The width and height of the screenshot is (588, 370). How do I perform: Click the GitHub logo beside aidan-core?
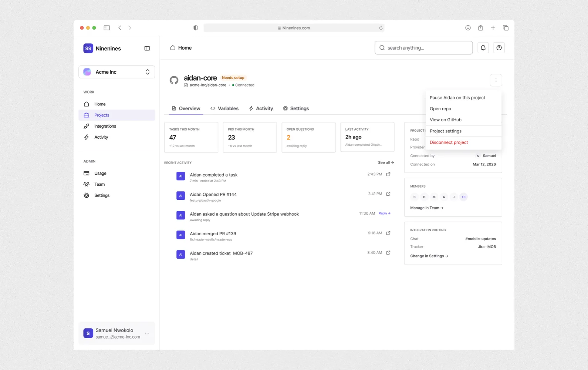(x=174, y=80)
